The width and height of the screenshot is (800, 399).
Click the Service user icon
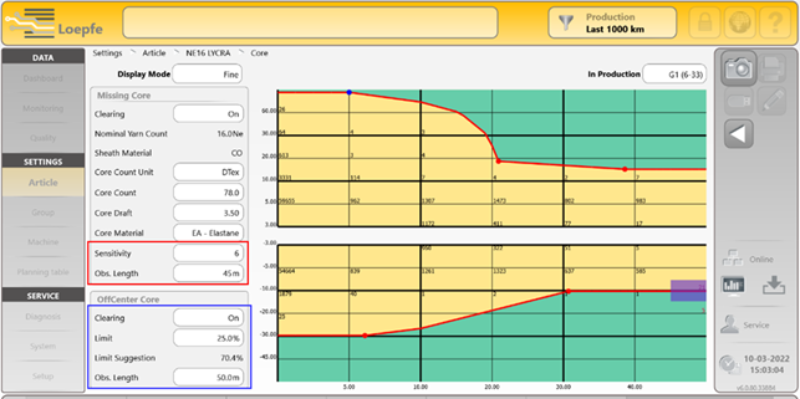tap(729, 325)
